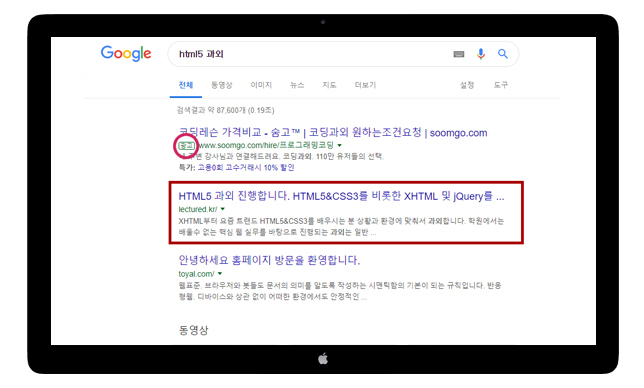Click the 동영상 section heading
The height and width of the screenshot is (388, 644).
click(193, 330)
